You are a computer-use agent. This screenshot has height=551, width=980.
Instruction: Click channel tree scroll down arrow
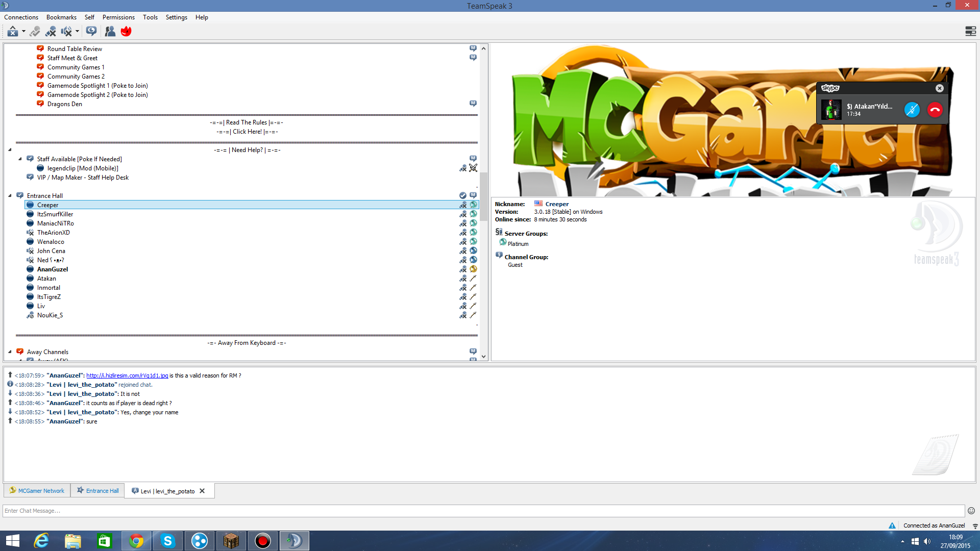tap(483, 357)
